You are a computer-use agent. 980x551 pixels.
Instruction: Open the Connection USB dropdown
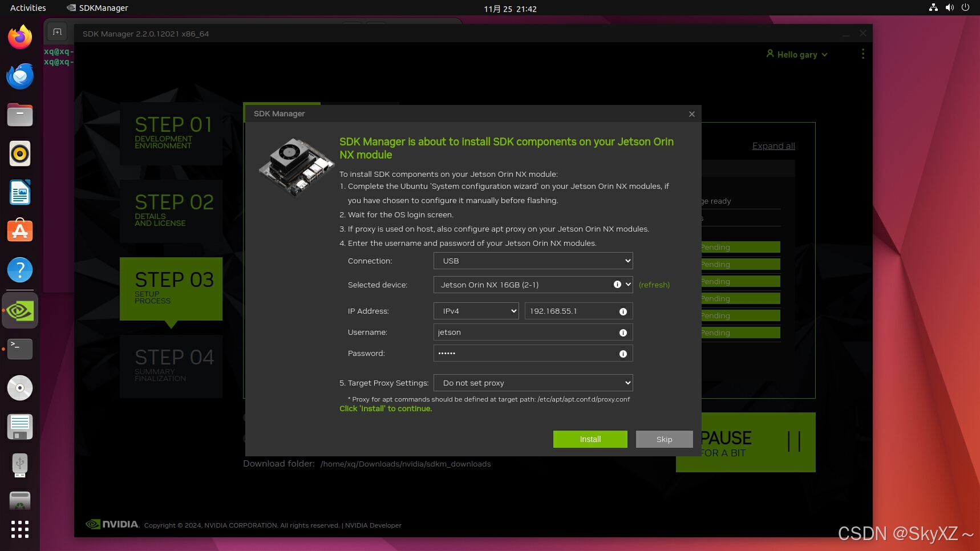pos(533,261)
